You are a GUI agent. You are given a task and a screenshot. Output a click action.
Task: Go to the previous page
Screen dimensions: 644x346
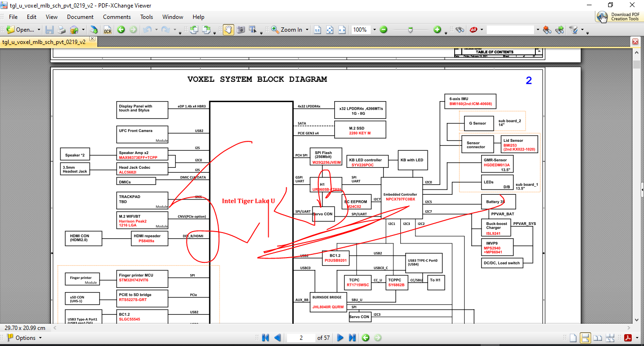pyautogui.click(x=278, y=337)
